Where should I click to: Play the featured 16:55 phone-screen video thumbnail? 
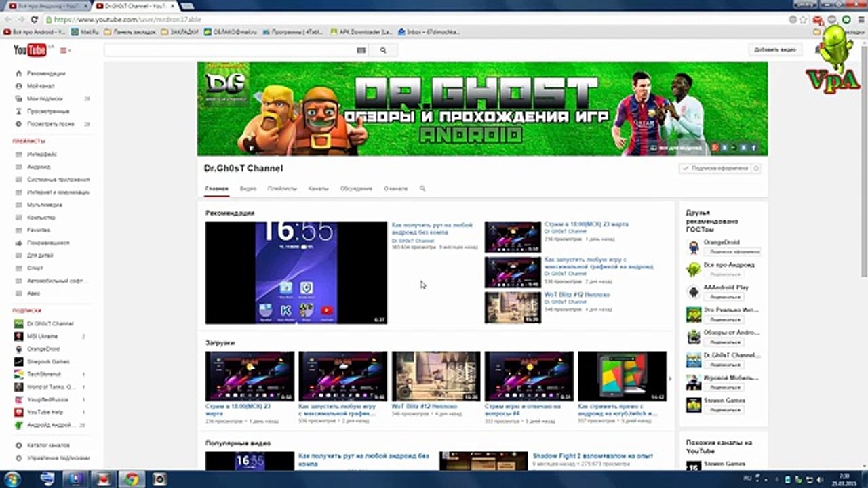[296, 272]
